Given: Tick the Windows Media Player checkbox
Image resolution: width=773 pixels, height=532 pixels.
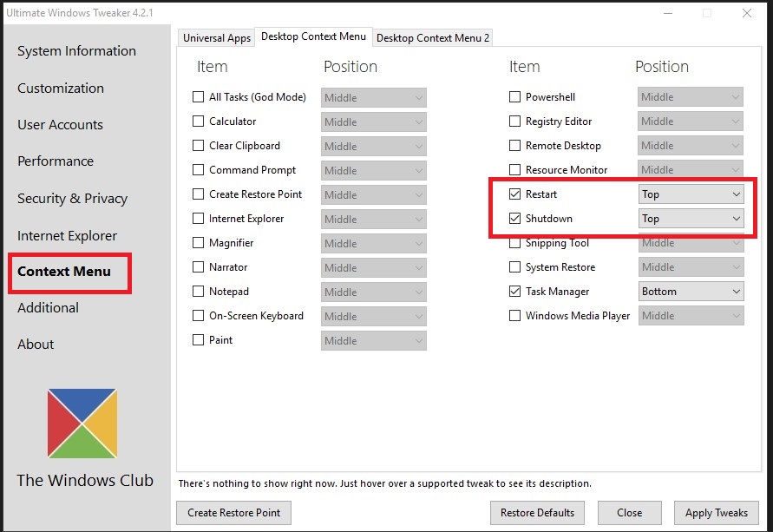Looking at the screenshot, I should tap(514, 315).
